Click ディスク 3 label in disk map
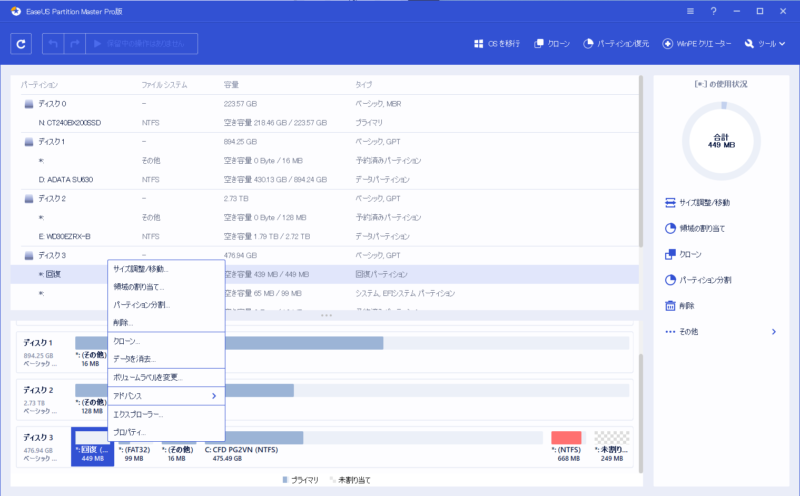 pos(38,438)
